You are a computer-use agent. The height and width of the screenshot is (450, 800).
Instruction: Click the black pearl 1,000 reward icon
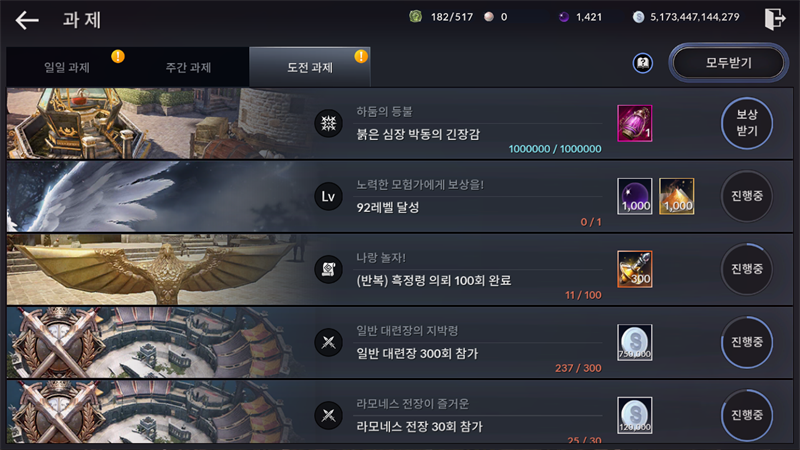[x=635, y=196]
